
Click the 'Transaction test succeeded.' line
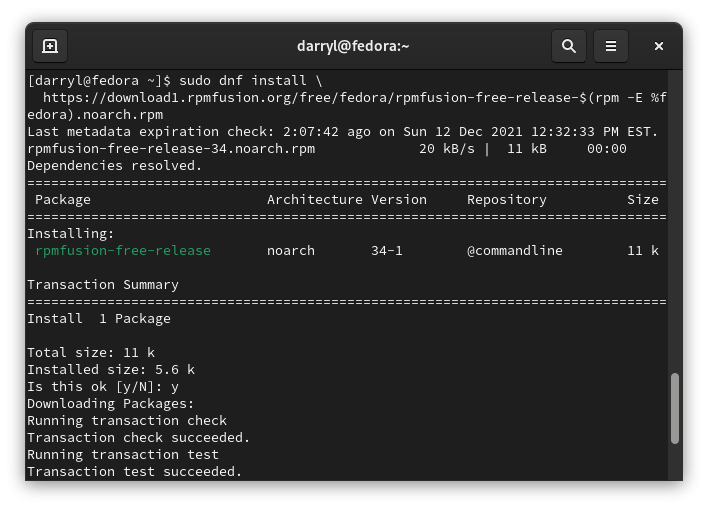pyautogui.click(x=135, y=472)
